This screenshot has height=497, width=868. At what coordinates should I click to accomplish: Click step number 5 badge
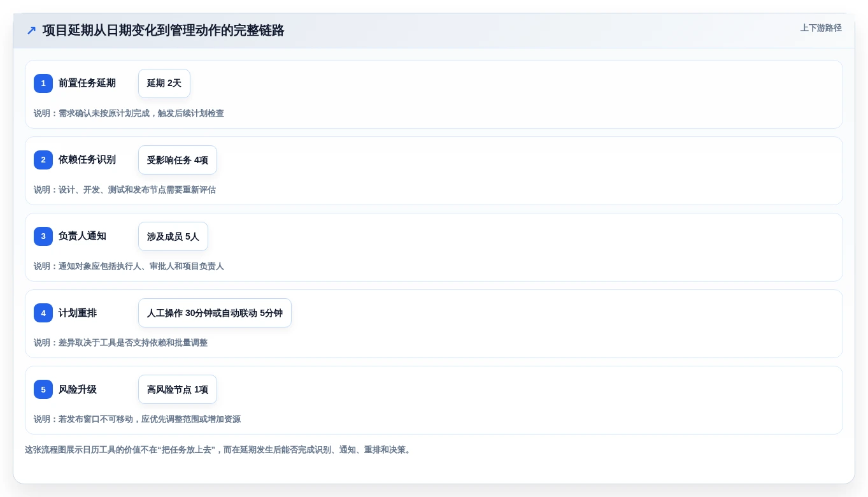(43, 389)
